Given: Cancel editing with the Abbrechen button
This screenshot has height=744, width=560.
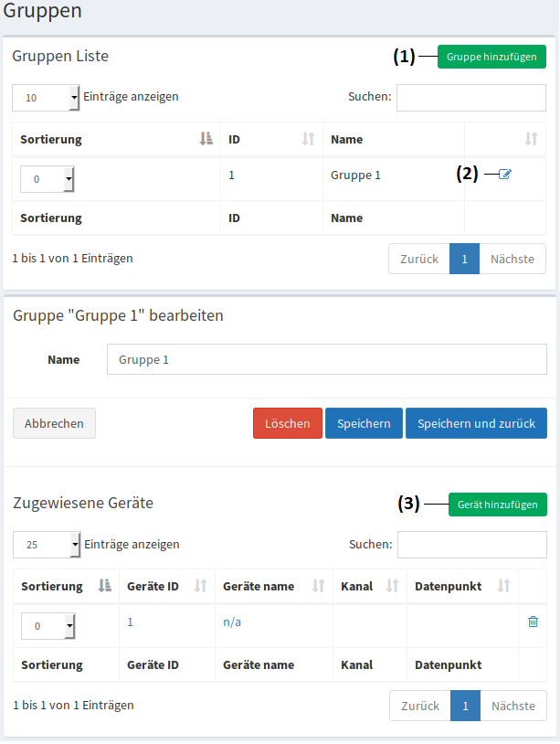Looking at the screenshot, I should point(54,423).
